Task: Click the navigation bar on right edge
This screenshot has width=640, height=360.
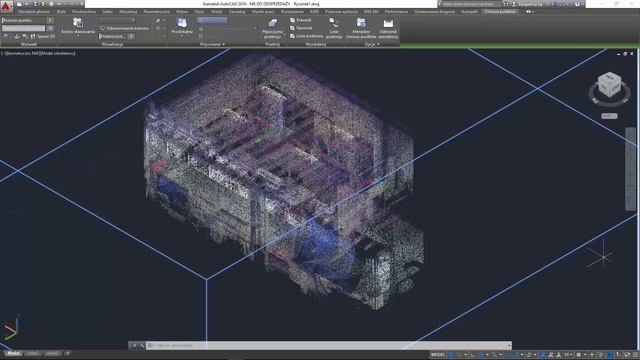Action: pos(631,169)
